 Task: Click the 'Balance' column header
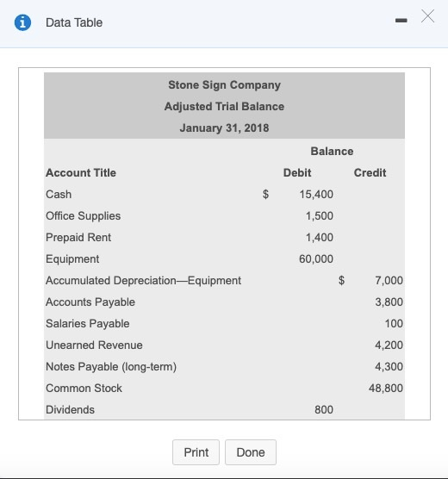click(332, 152)
